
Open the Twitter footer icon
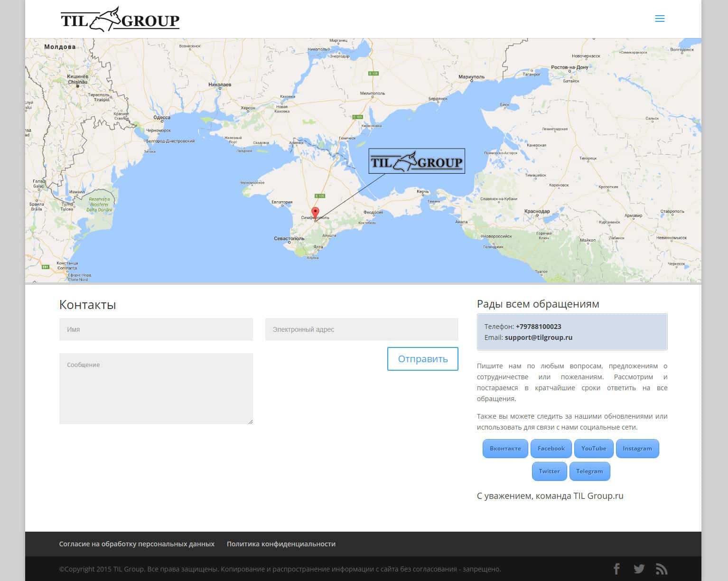point(639,568)
